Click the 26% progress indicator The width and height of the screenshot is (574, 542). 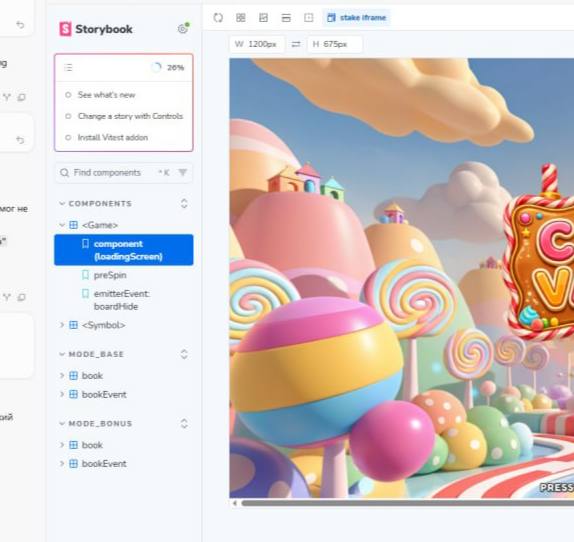[168, 68]
